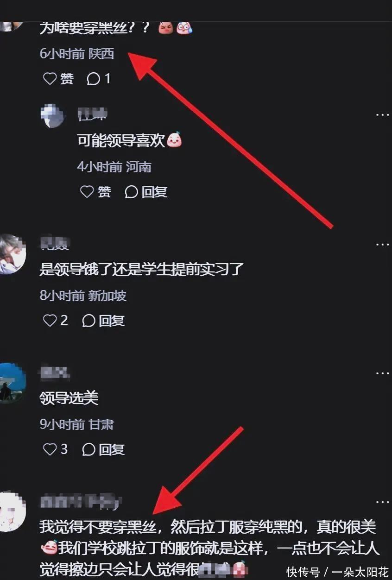Open blue avatar of 领导选美 commenter
The height and width of the screenshot is (580, 392).
(13, 383)
